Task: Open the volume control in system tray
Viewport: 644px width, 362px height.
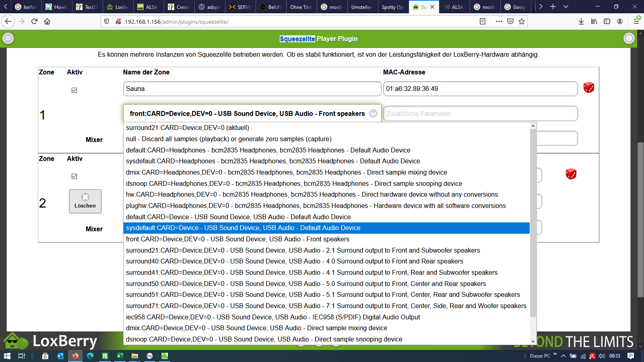Action: (x=602, y=356)
